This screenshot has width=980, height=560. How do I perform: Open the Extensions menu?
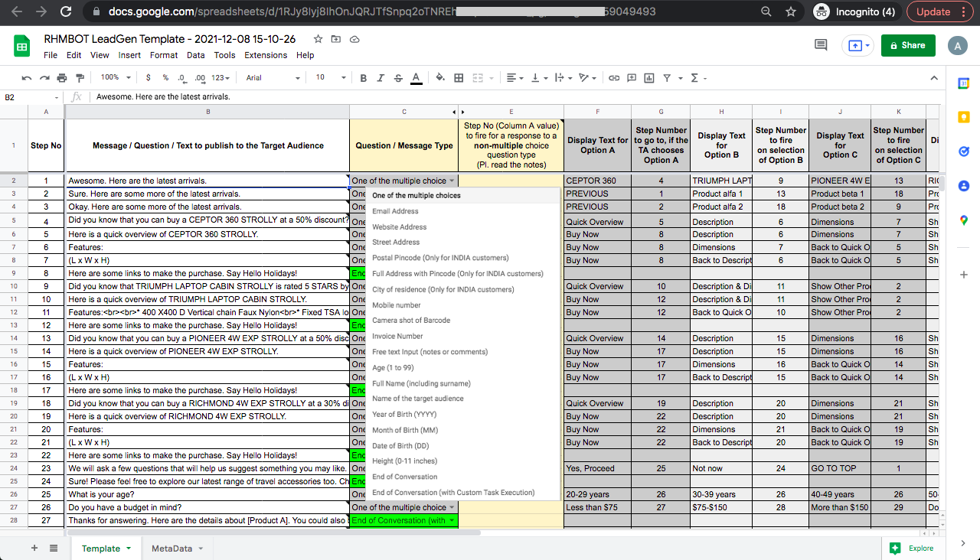click(x=266, y=55)
